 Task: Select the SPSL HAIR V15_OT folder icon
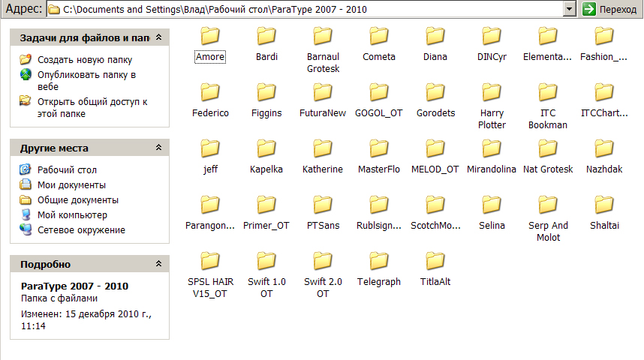point(210,261)
